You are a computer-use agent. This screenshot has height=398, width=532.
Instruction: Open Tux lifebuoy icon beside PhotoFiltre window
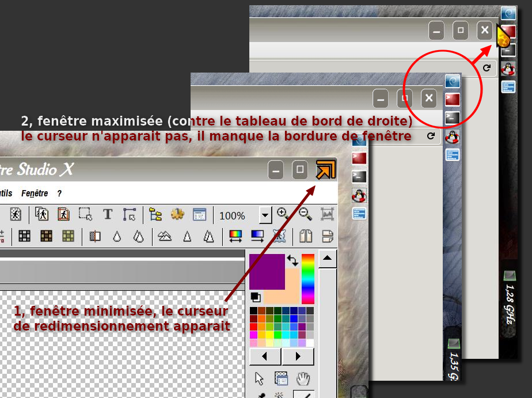click(x=359, y=195)
